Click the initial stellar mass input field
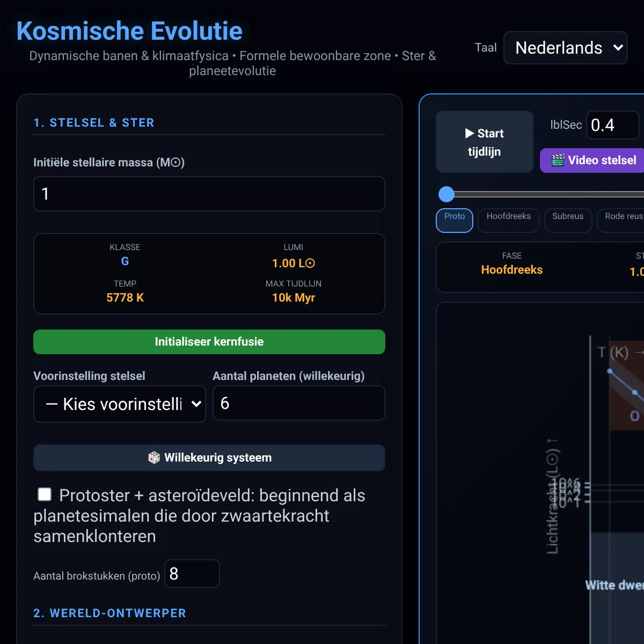 click(x=209, y=194)
